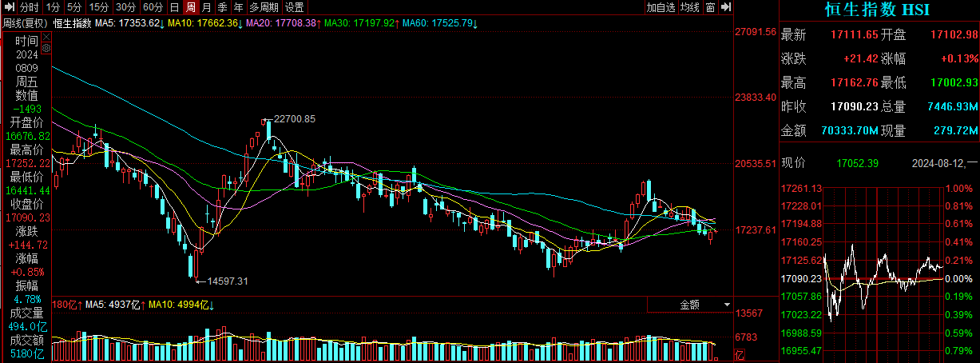Click the 17261.13 intraday price axis label
The height and width of the screenshot is (363, 980).
pos(803,189)
